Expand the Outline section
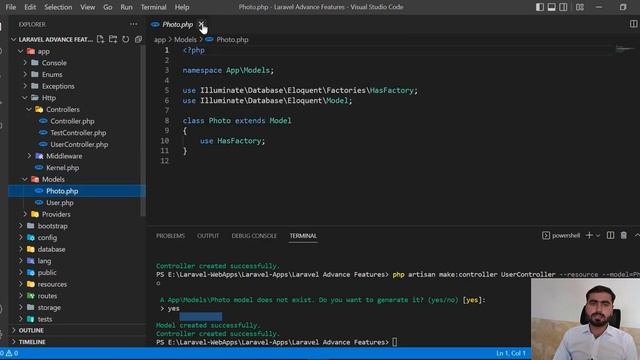This screenshot has height=360, width=640. point(77,330)
